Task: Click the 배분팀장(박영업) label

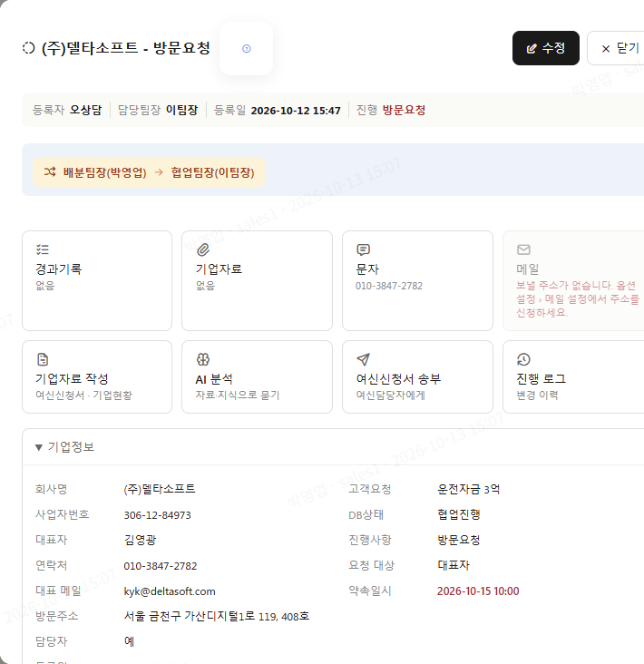Action: (104, 172)
